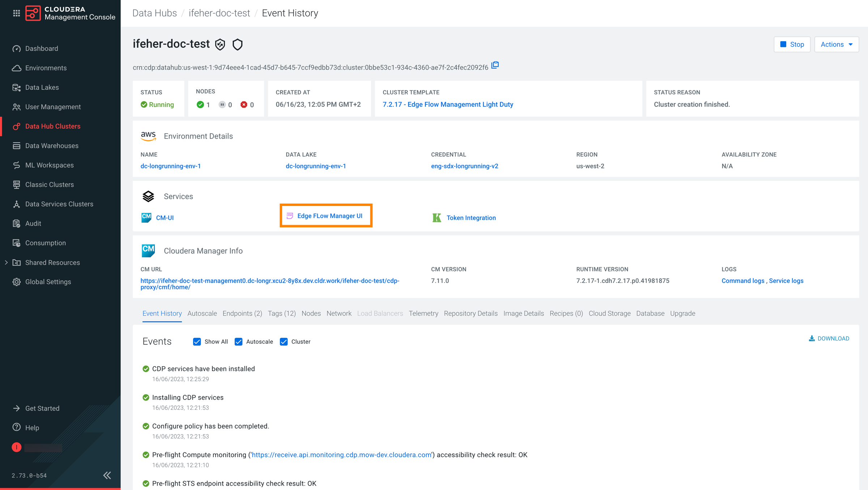Click the user avatar icon
The width and height of the screenshot is (868, 490).
[17, 447]
